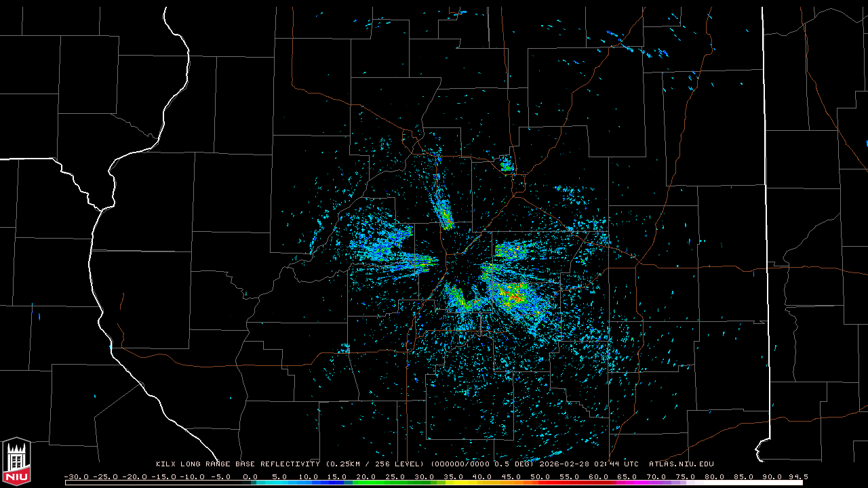868x488 pixels.
Task: Click the narrow echo band north-northwest of the radar
Action: pos(443,211)
